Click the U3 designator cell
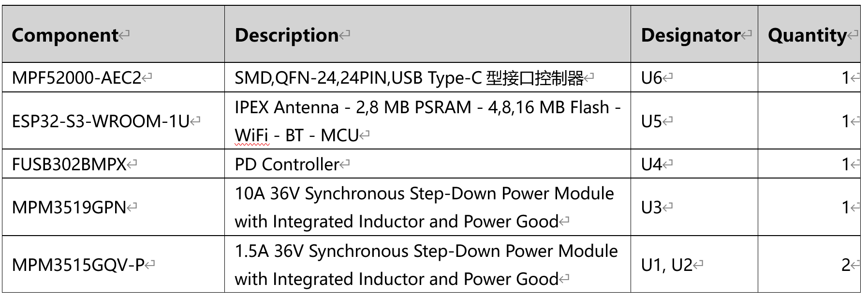 click(x=651, y=208)
